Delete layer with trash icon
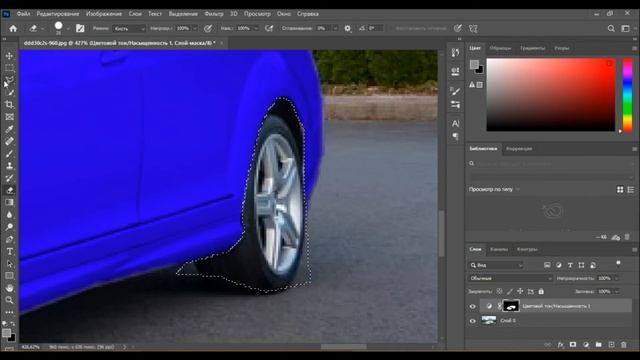This screenshot has height=360, width=640. pyautogui.click(x=624, y=345)
